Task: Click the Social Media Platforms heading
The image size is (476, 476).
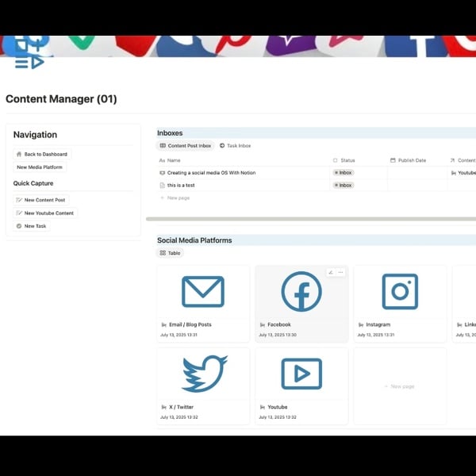Action: (194, 240)
